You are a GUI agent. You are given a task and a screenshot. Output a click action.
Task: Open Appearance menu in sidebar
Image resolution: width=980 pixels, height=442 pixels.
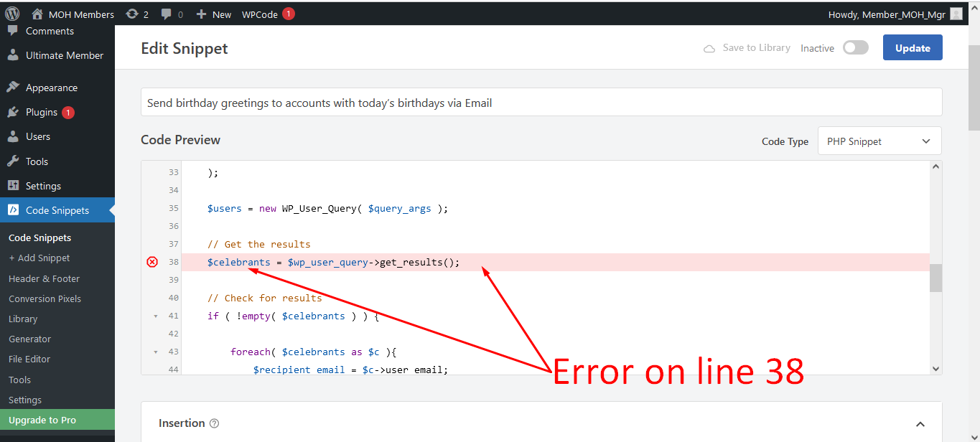[x=51, y=88]
